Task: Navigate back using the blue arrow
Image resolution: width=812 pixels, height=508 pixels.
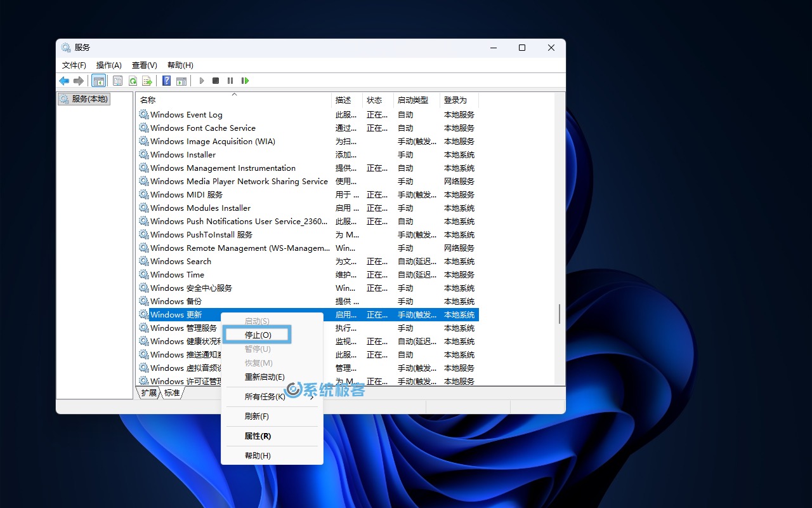Action: [64, 81]
